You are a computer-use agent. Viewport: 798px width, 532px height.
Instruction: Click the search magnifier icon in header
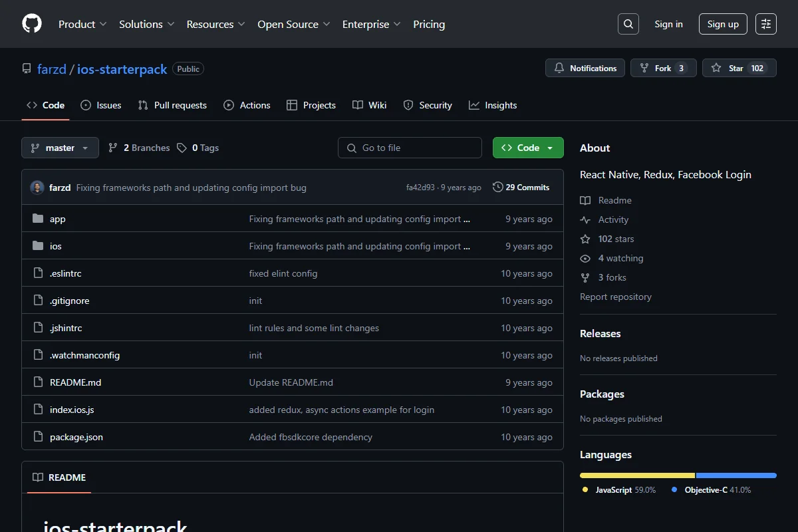[628, 24]
